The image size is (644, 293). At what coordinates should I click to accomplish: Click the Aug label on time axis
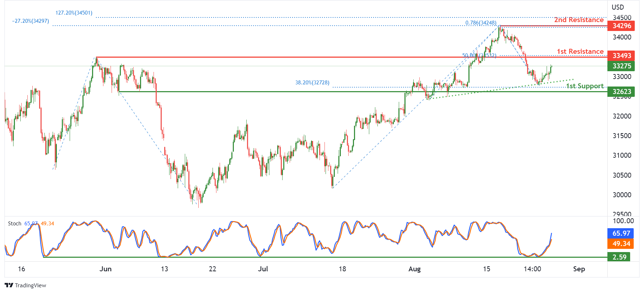tap(414, 269)
